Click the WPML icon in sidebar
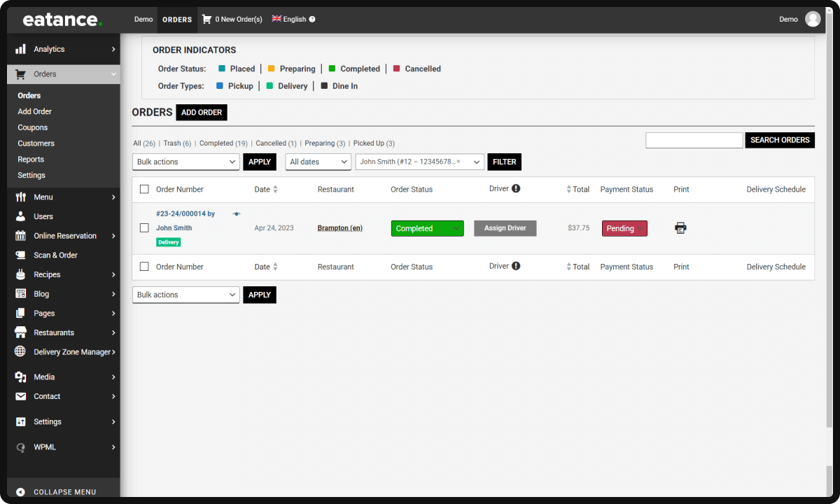Screen dimensions: 840x504 point(20,447)
